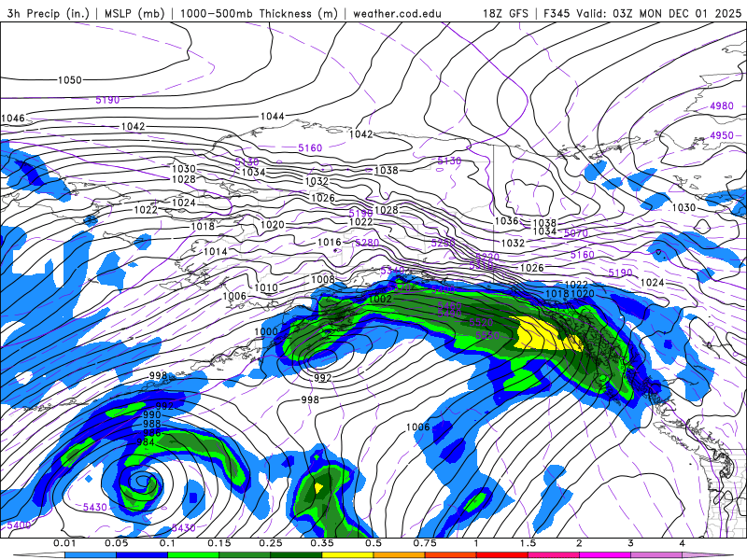Click the 0.35 legend value label
Screen dimensions: 747x560
pyautogui.click(x=322, y=543)
